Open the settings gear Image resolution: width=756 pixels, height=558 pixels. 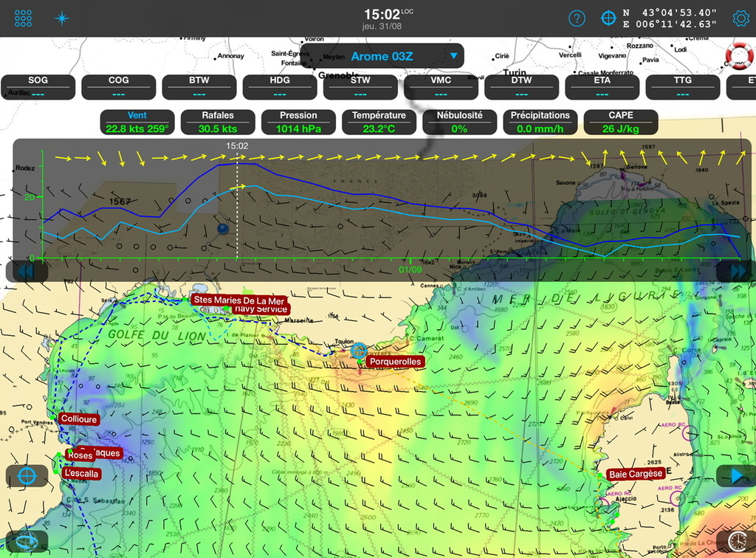tap(741, 18)
